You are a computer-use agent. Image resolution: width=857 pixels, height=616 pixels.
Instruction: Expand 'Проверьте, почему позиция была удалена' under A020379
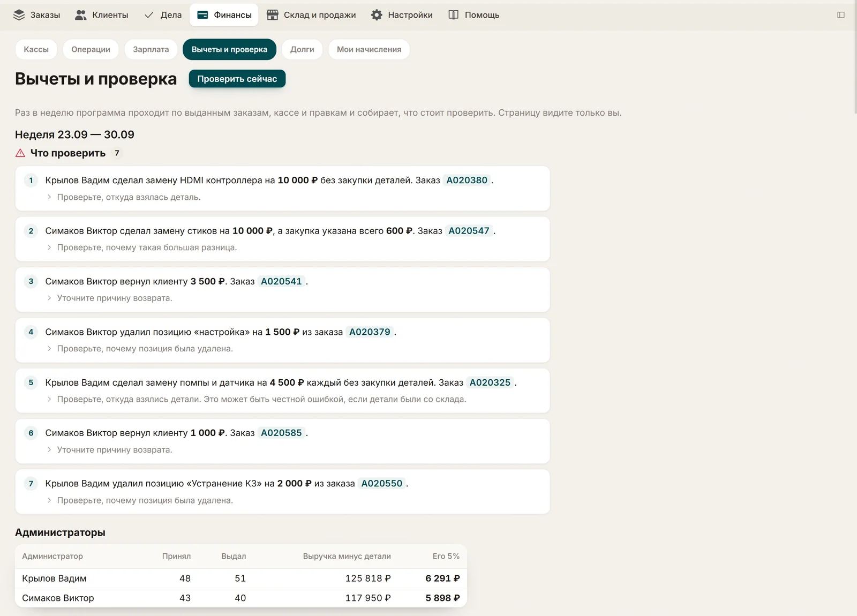pos(139,349)
